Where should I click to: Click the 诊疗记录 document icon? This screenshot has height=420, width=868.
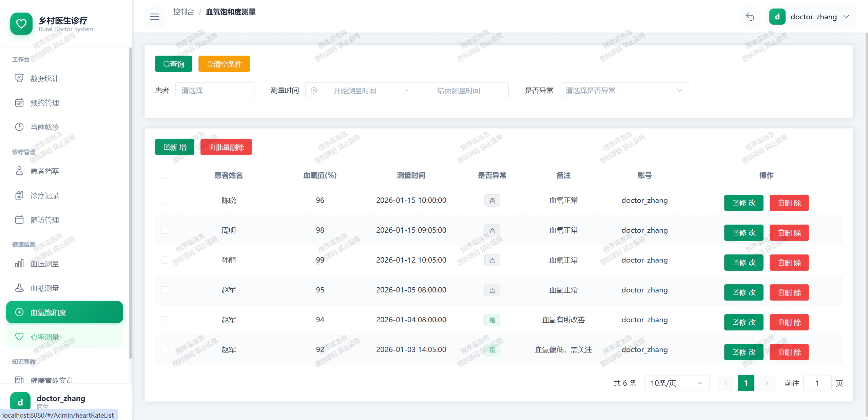coord(19,195)
